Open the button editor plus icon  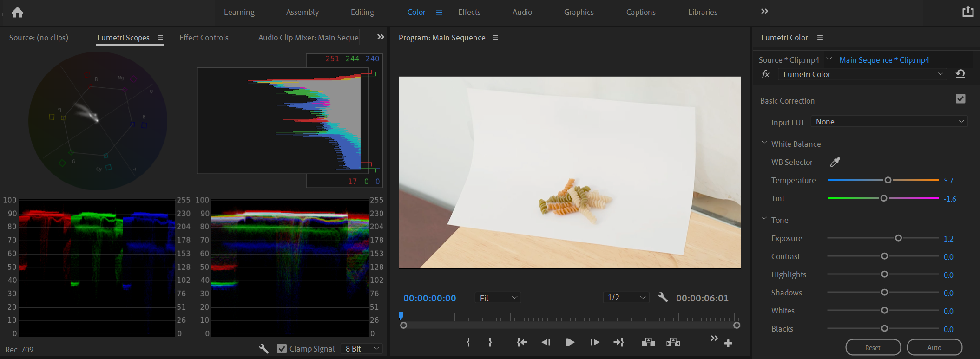728,343
